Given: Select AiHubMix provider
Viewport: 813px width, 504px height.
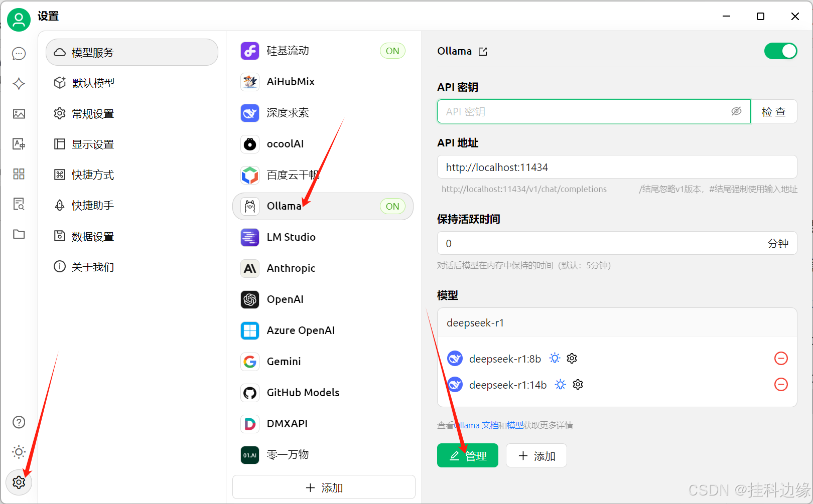Looking at the screenshot, I should (323, 82).
